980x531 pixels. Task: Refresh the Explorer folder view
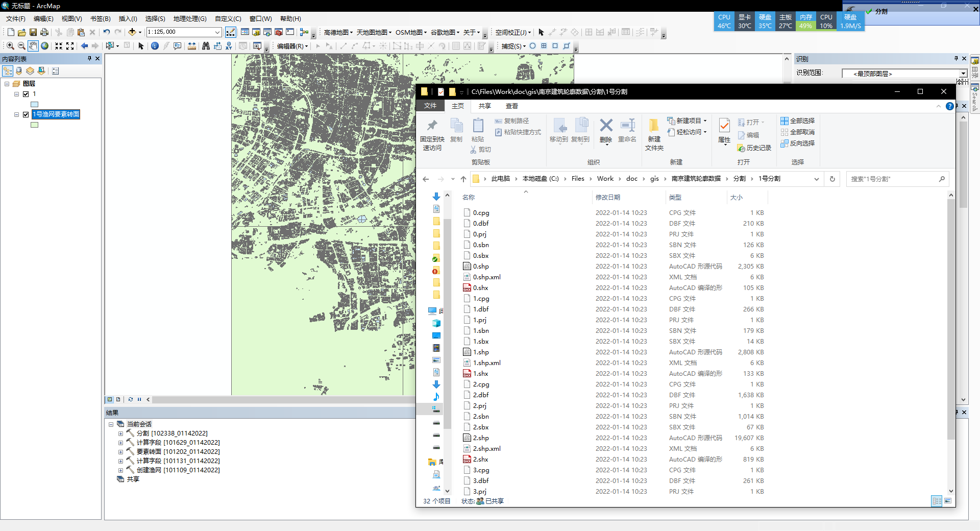tap(832, 179)
